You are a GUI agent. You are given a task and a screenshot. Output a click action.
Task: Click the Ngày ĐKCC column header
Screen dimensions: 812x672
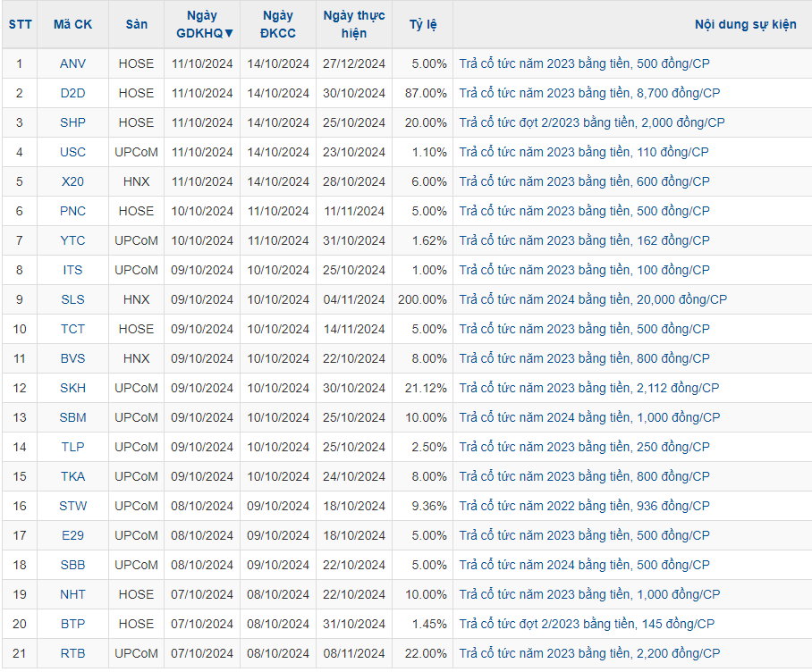click(x=277, y=25)
